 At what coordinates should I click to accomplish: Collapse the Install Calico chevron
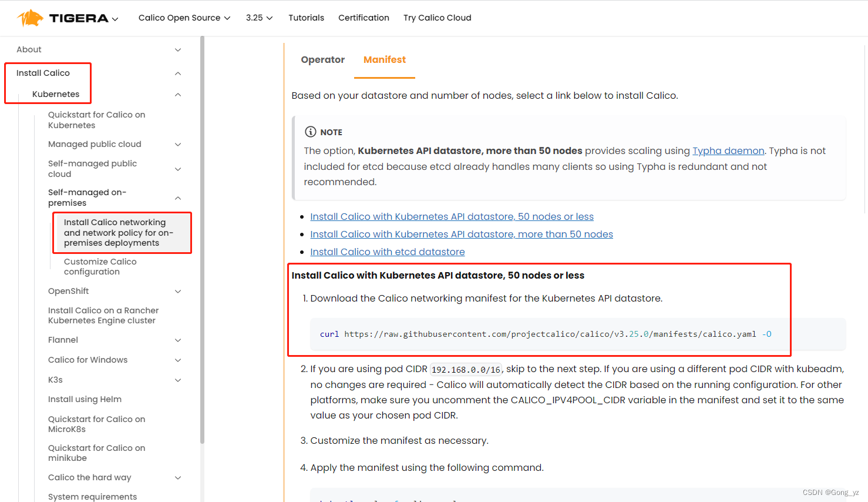tap(178, 73)
